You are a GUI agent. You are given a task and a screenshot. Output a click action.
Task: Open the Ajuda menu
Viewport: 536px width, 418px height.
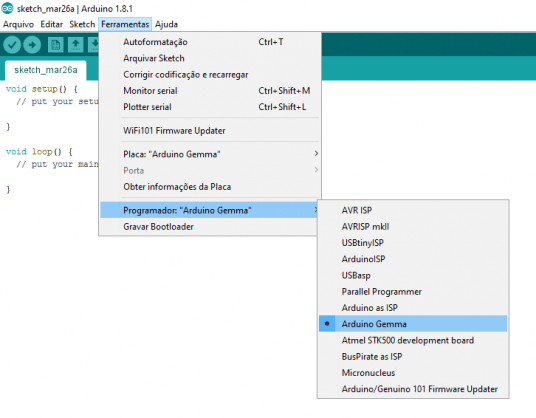166,24
